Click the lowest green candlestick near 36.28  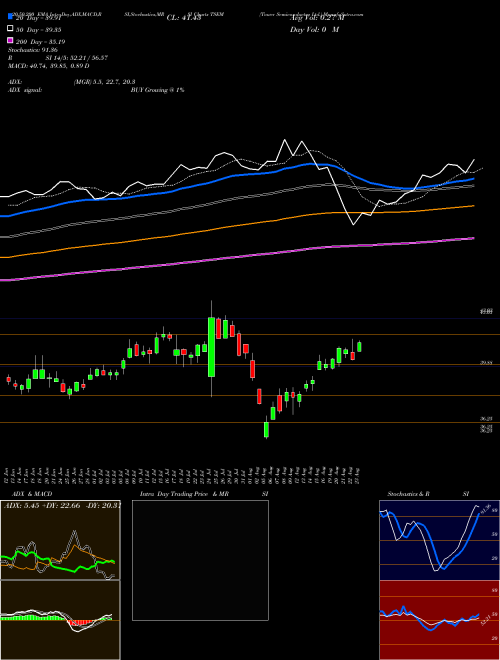coord(266,429)
